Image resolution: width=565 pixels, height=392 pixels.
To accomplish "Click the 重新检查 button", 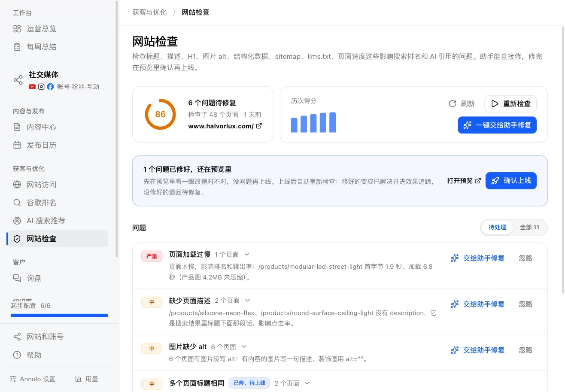I will [510, 103].
